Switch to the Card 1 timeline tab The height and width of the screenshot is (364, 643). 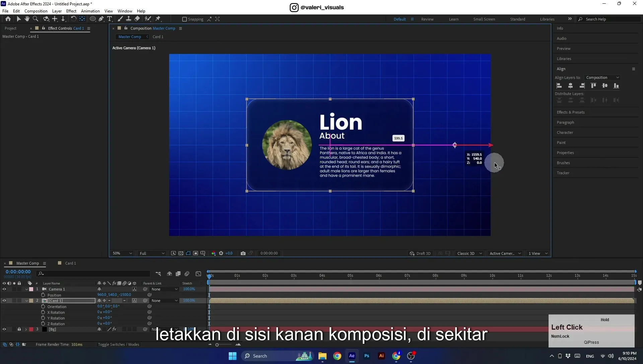[x=70, y=263]
